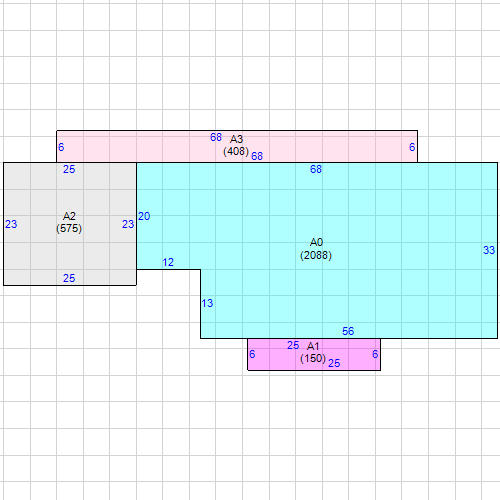Click the 6 dimension on A1's right side

[375, 354]
